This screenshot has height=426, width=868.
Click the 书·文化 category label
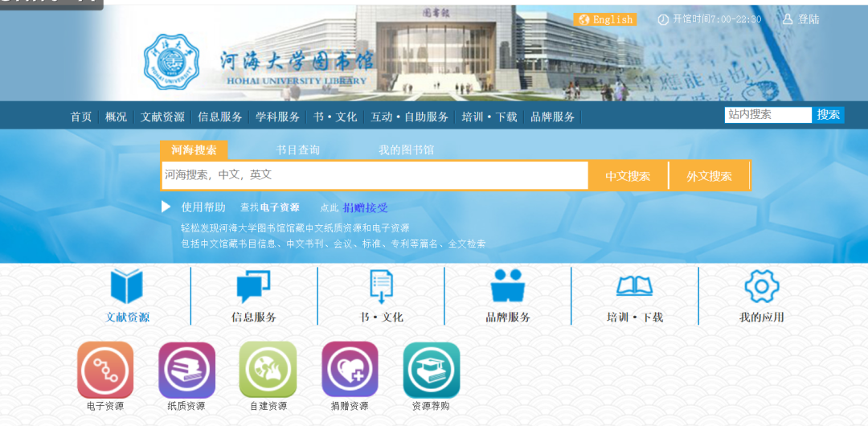[382, 317]
